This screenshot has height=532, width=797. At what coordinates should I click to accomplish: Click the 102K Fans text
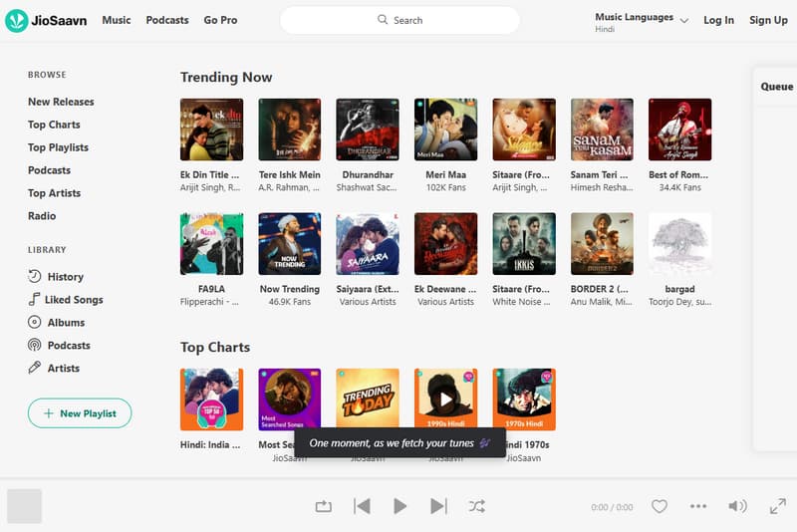click(445, 187)
